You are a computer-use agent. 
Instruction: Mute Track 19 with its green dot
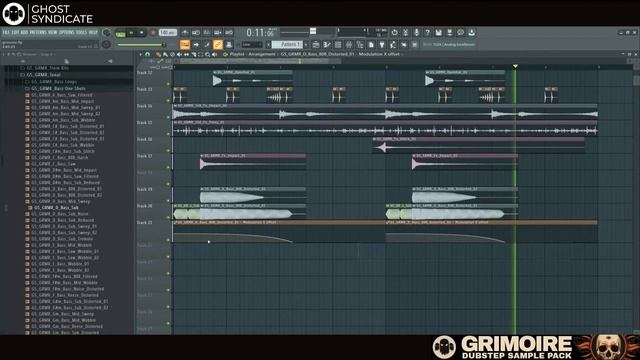point(168,201)
